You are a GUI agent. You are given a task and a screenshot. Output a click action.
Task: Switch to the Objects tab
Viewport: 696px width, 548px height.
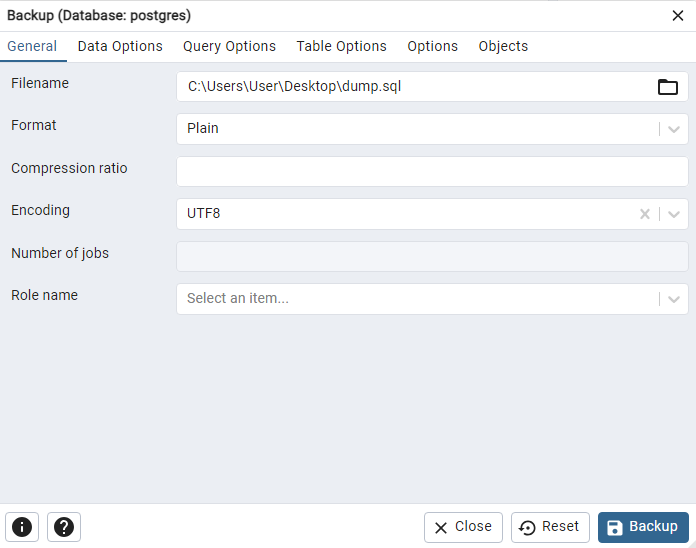[503, 46]
